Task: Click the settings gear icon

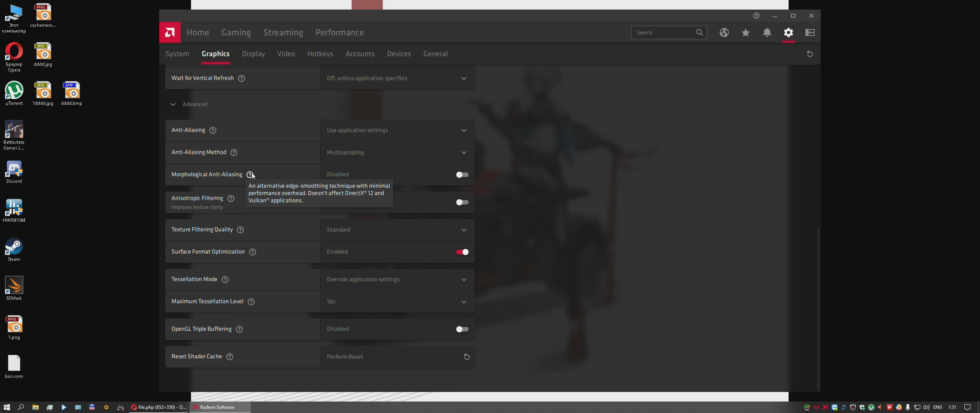Action: [x=788, y=33]
